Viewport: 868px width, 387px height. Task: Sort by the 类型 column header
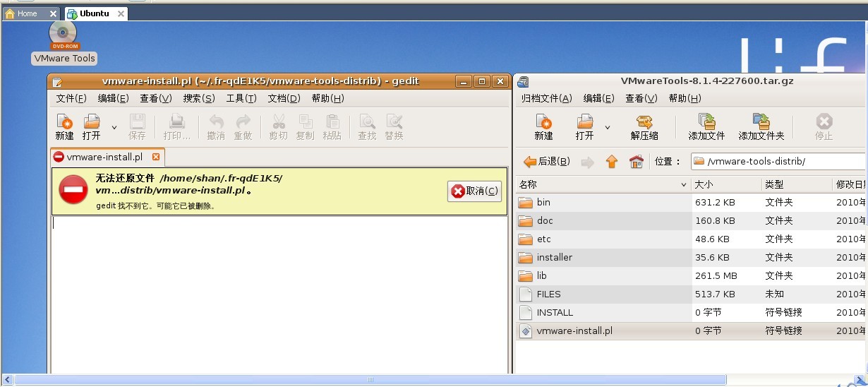point(797,184)
